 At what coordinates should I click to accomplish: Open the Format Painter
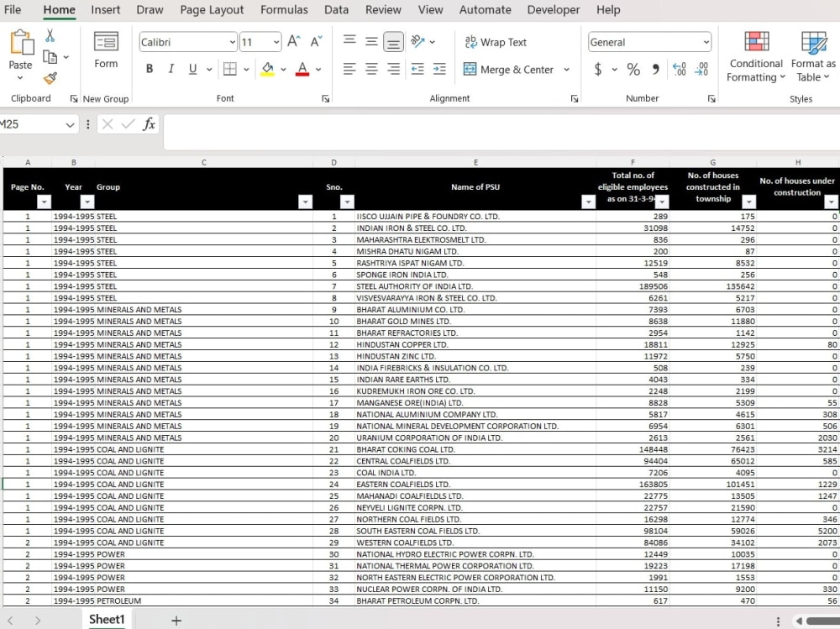[x=50, y=79]
